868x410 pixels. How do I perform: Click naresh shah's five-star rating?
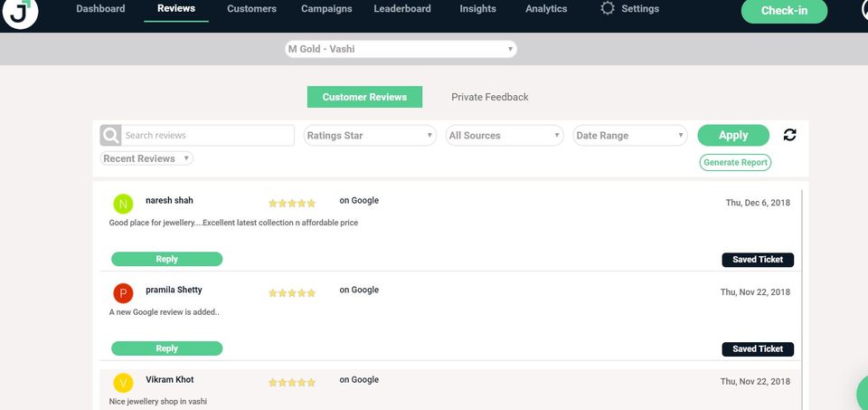292,204
